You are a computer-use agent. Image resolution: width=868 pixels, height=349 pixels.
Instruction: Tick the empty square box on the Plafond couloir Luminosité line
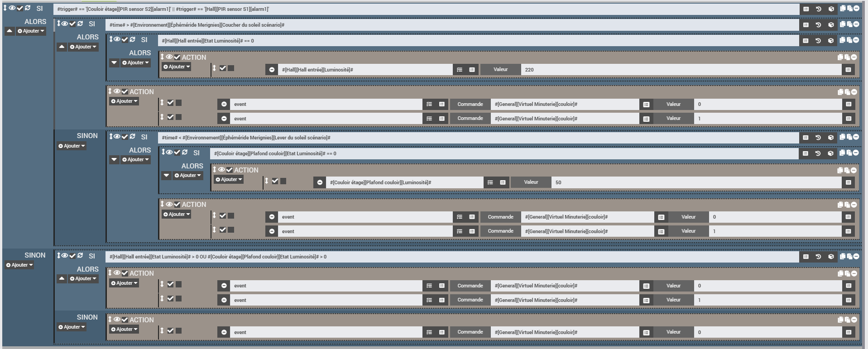pos(283,181)
